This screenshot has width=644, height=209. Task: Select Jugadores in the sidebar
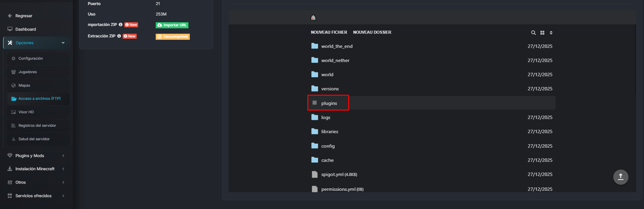coord(28,72)
